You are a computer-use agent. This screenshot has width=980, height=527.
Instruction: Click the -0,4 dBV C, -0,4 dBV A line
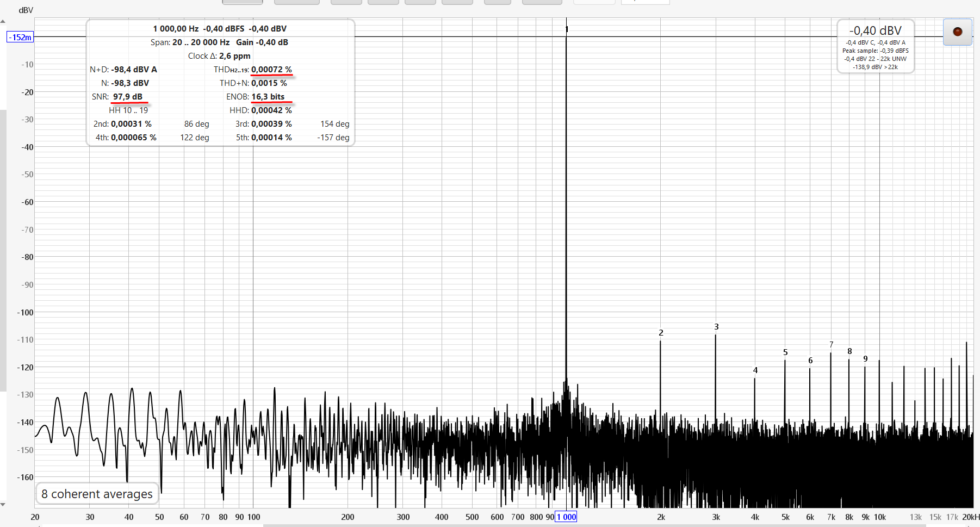(x=876, y=42)
